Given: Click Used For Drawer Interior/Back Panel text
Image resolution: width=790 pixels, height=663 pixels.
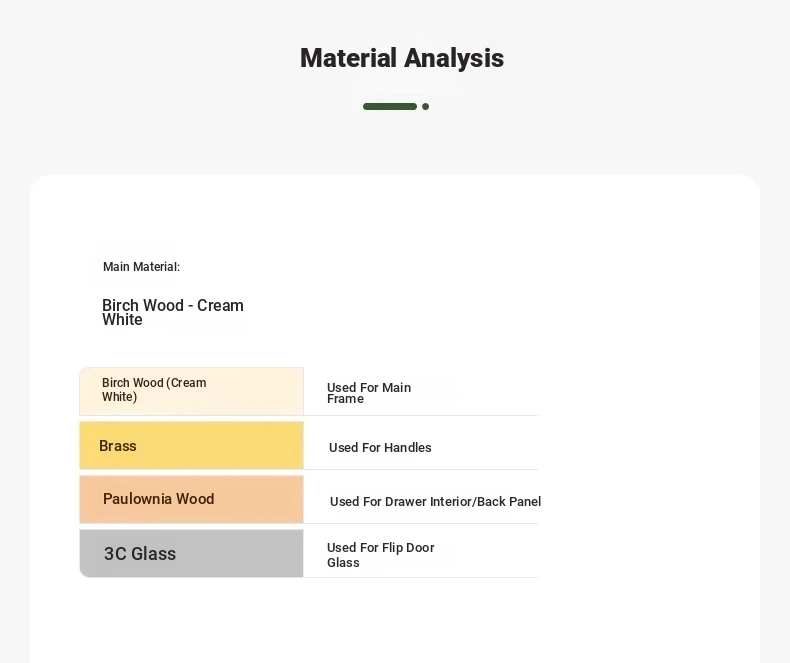Looking at the screenshot, I should 435,501.
